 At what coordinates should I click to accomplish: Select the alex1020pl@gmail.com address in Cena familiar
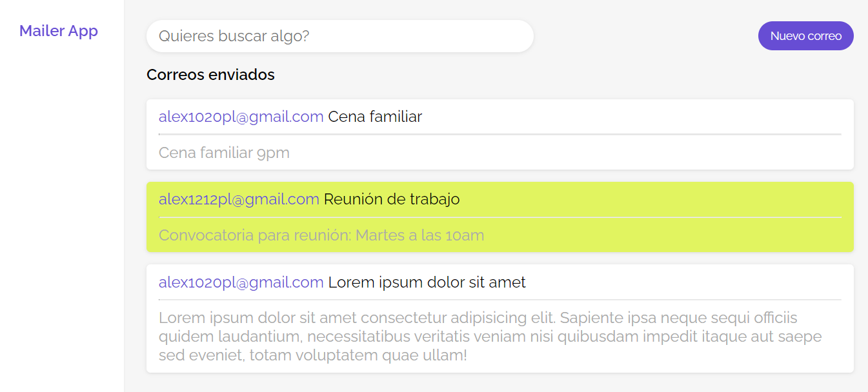[241, 117]
